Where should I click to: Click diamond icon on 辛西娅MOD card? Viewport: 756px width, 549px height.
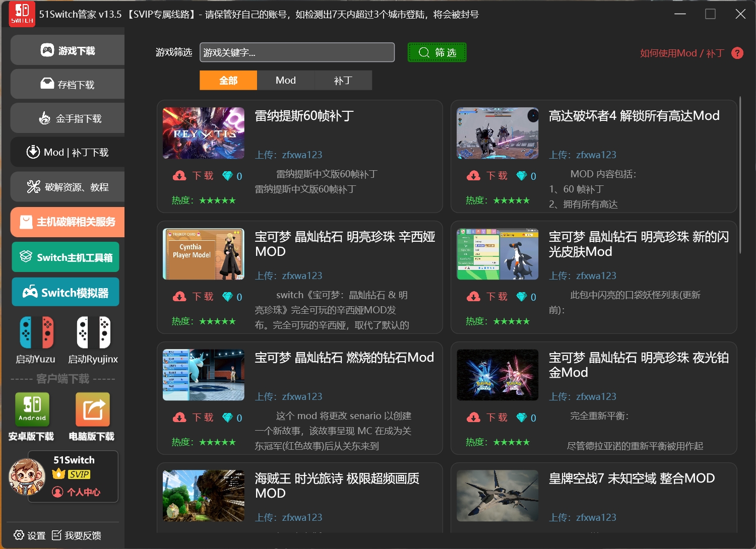coord(228,297)
